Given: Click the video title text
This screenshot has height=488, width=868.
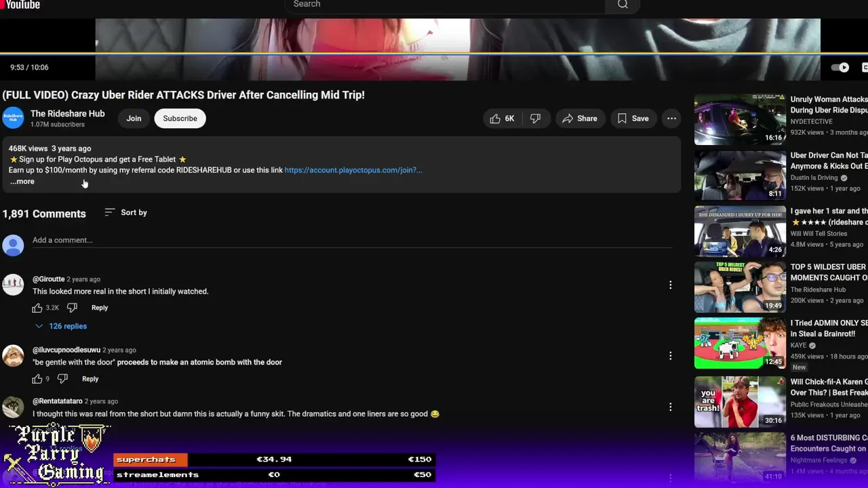Looking at the screenshot, I should pos(183,95).
